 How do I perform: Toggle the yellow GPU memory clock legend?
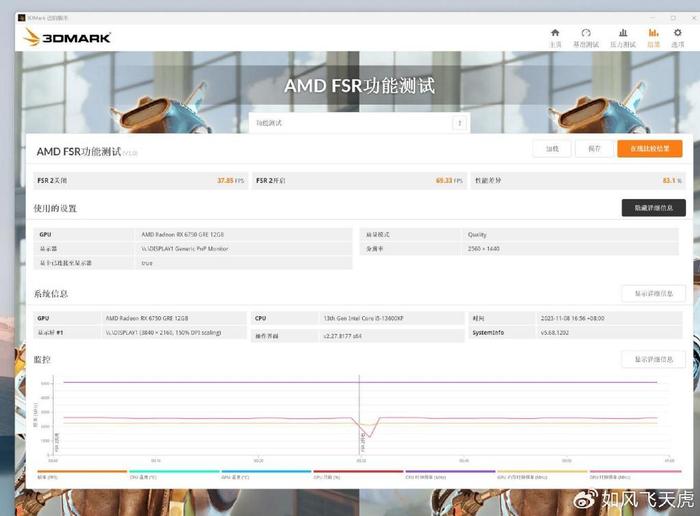542,474
